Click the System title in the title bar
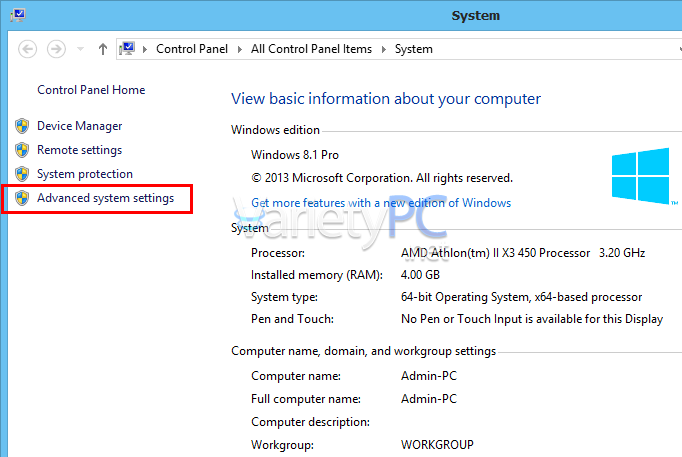This screenshot has height=457, width=682. click(x=475, y=16)
